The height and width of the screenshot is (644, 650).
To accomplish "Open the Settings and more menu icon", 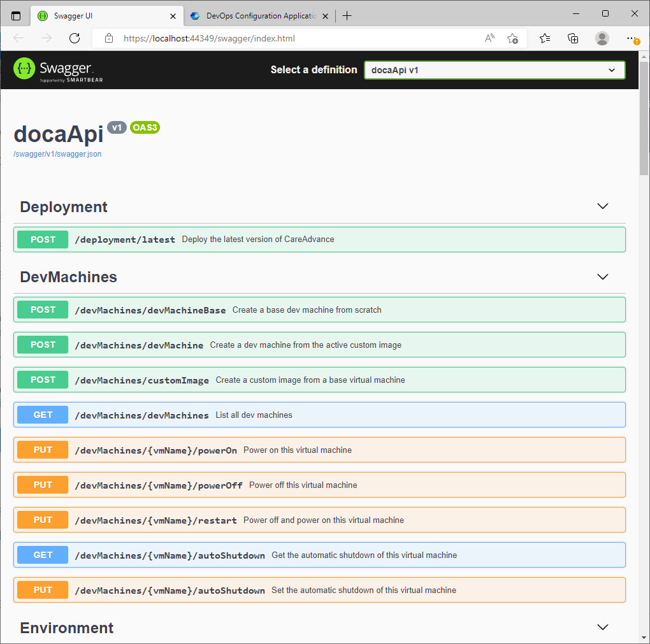I will [x=632, y=38].
